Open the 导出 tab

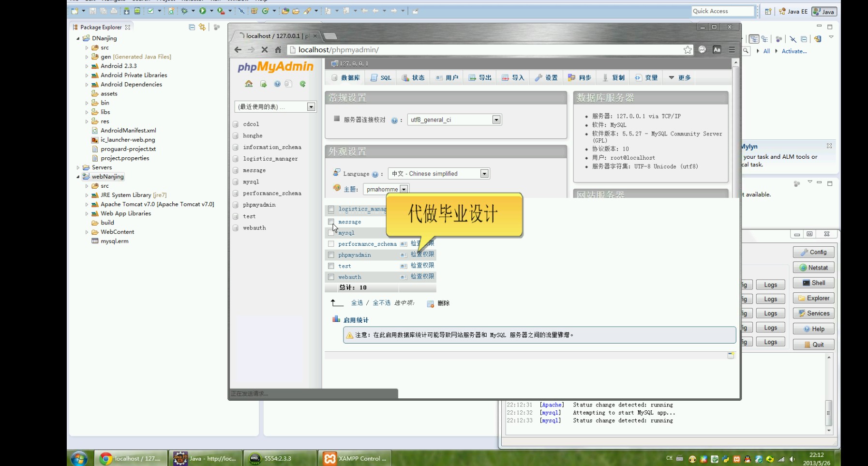[x=480, y=77]
